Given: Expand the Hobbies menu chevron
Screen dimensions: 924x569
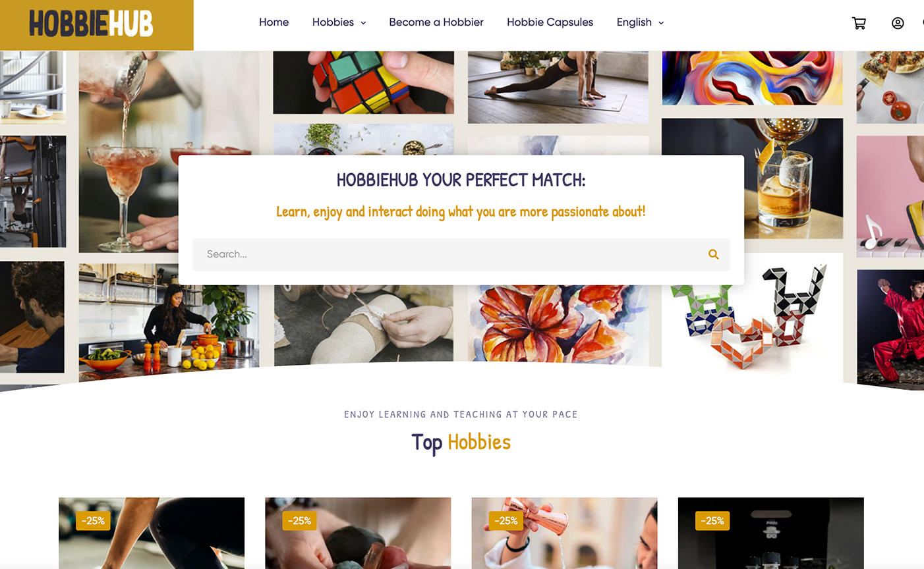Looking at the screenshot, I should click(363, 23).
